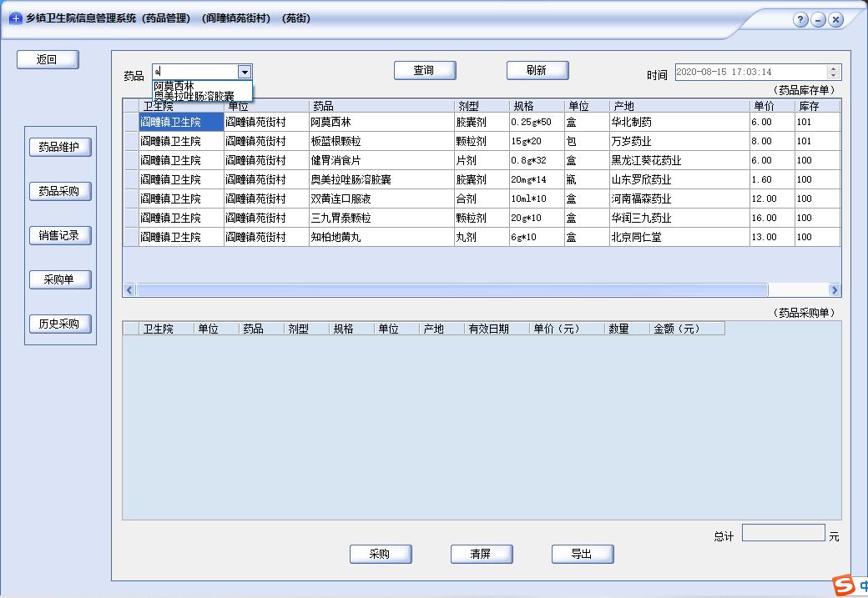Screen dimensions: 868x598
Task: Click the 刷新 refresh button
Action: click(537, 70)
